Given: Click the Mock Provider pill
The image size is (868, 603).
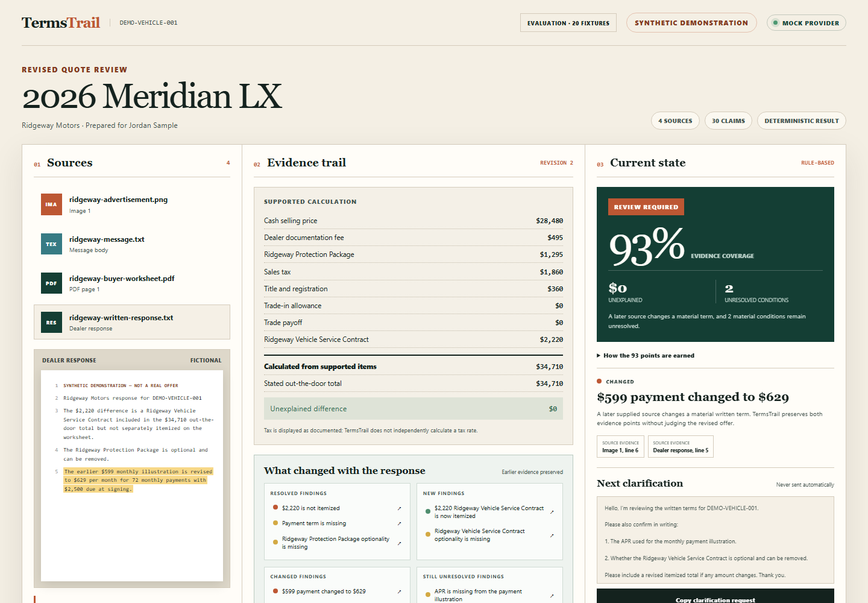Looking at the screenshot, I should pyautogui.click(x=807, y=23).
